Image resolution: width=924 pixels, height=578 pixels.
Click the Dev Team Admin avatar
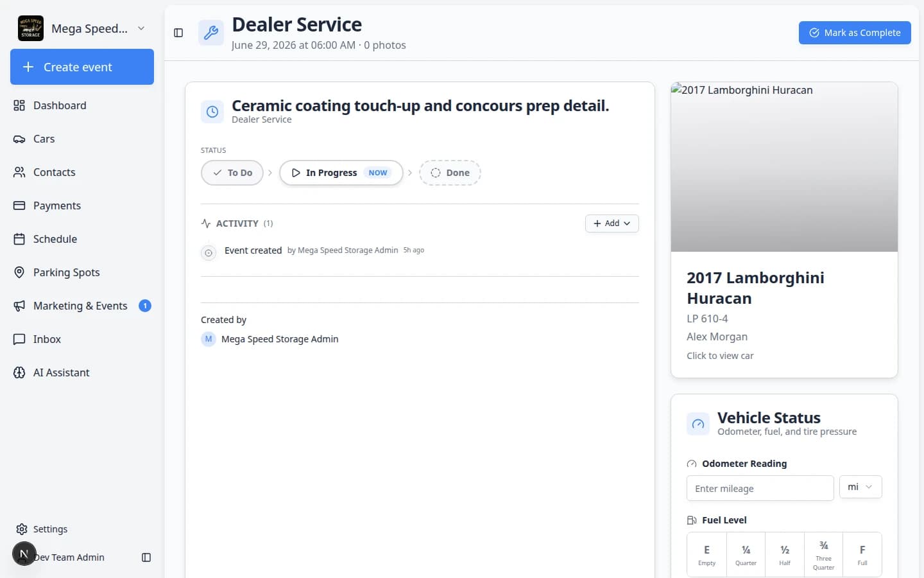pyautogui.click(x=24, y=554)
